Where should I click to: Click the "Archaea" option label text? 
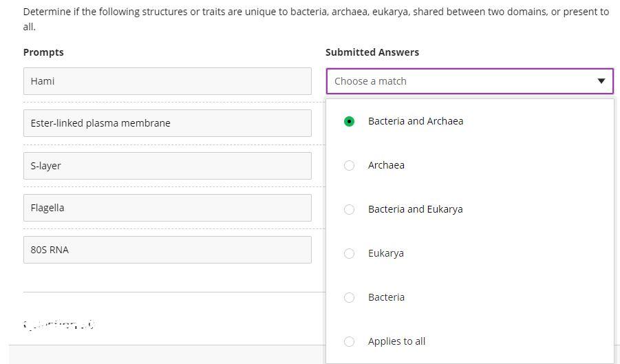point(386,165)
